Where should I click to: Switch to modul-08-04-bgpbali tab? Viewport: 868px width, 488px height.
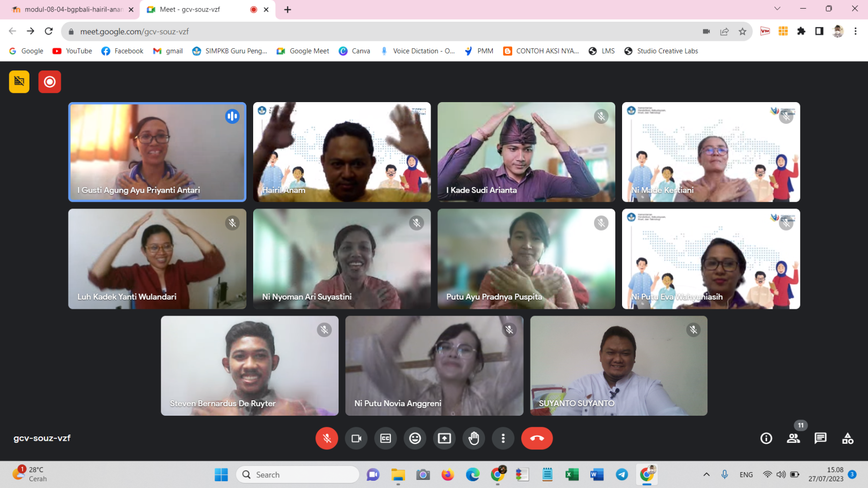tap(73, 10)
